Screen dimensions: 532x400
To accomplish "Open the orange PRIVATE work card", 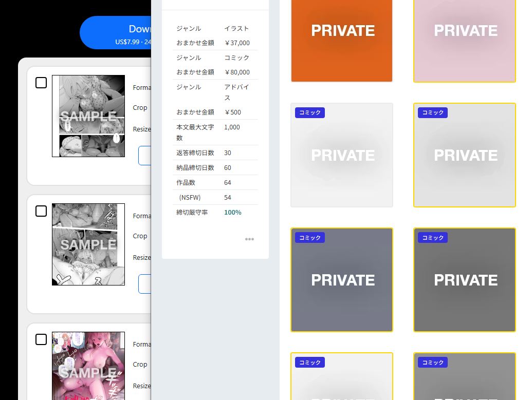I will 342,41.
